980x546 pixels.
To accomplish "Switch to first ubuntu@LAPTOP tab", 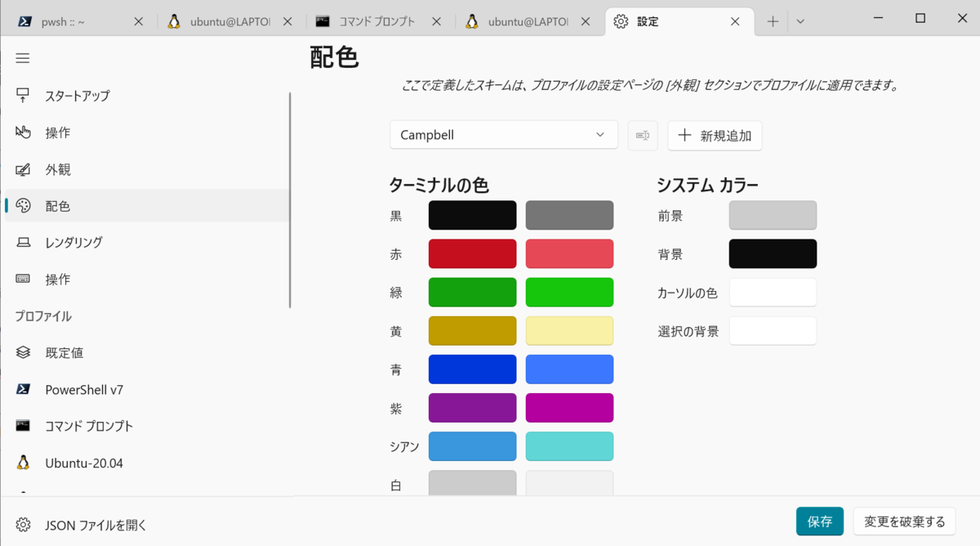I will point(230,22).
